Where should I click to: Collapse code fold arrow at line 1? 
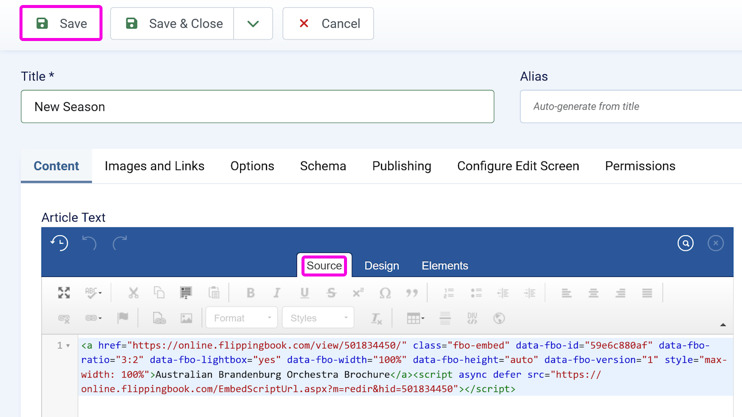68,346
